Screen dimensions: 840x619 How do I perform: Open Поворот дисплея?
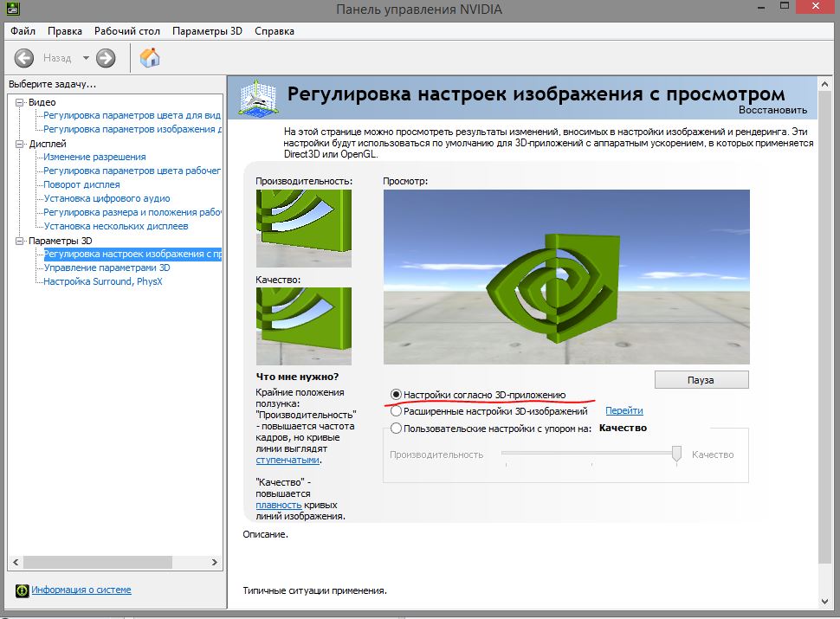(x=82, y=184)
